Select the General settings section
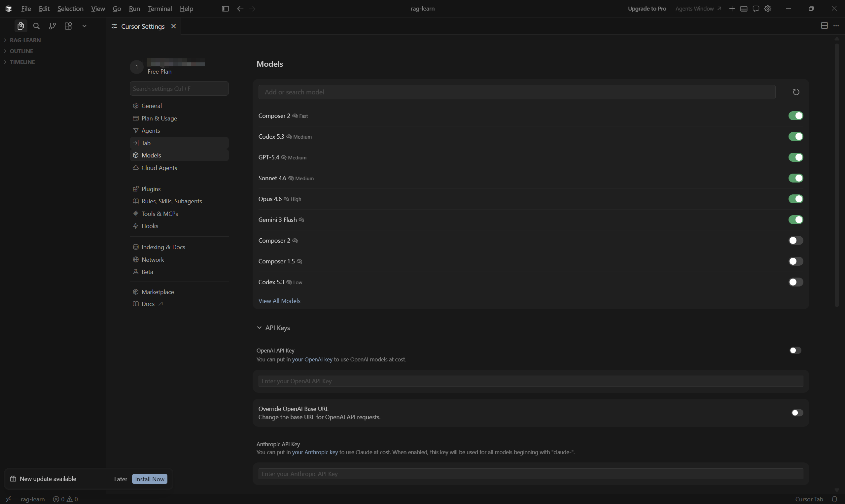The width and height of the screenshot is (845, 504). (x=179, y=106)
